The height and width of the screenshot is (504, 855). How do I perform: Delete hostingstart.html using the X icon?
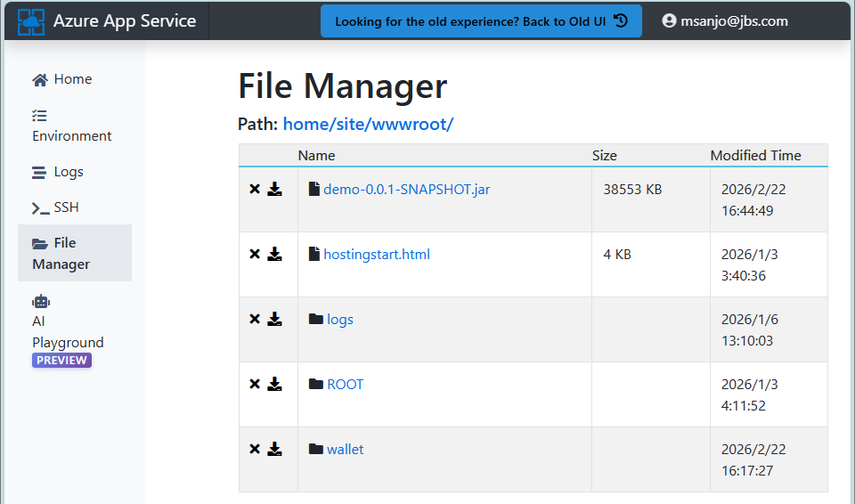click(x=255, y=254)
